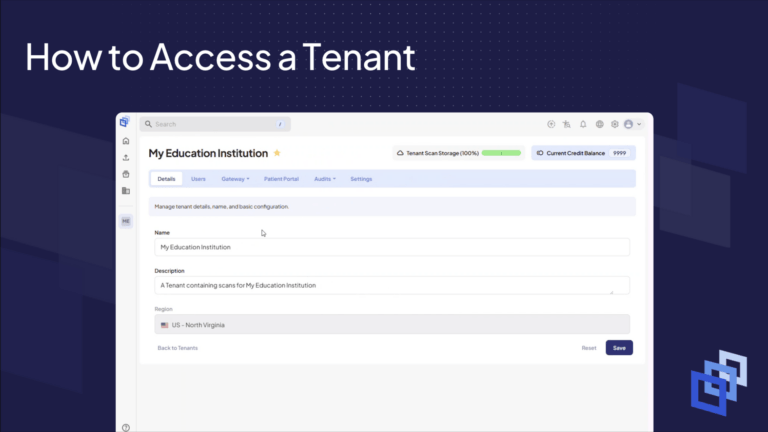The width and height of the screenshot is (768, 432).
Task: Switch to the Users tab
Action: click(198, 179)
